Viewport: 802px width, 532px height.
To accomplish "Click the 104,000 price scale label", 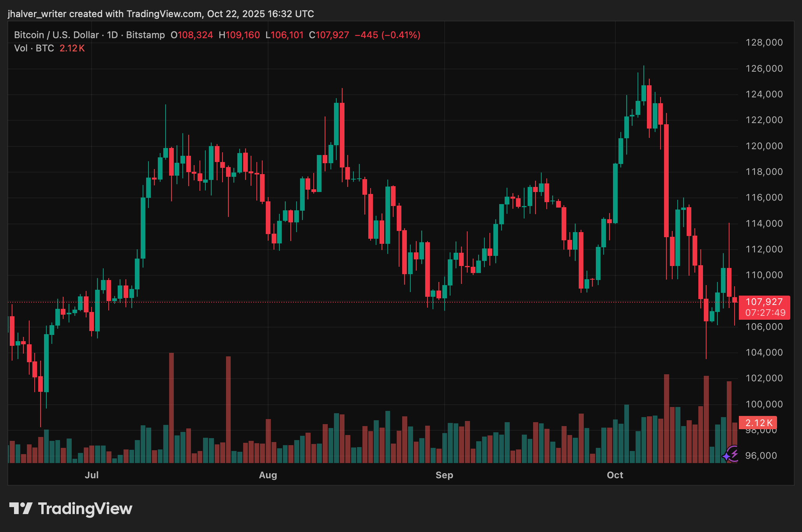I will (x=764, y=352).
